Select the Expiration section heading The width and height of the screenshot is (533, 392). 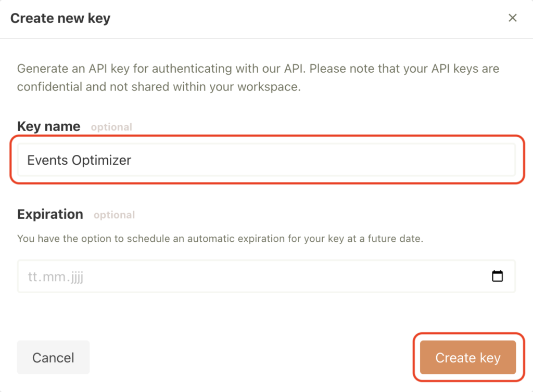click(50, 214)
